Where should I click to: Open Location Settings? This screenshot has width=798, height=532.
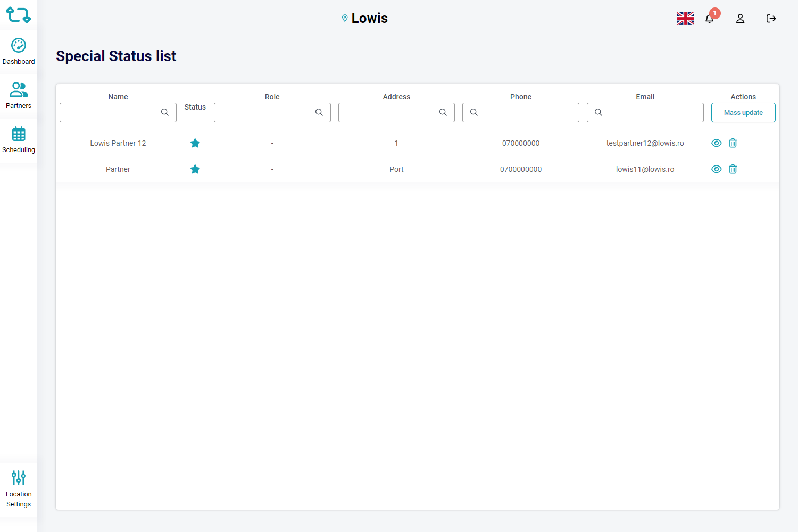[x=19, y=489]
